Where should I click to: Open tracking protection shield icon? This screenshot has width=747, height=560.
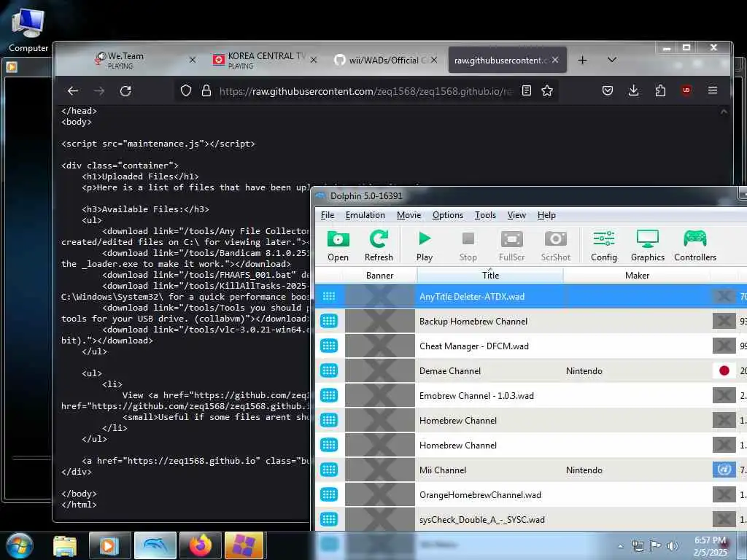(x=186, y=90)
